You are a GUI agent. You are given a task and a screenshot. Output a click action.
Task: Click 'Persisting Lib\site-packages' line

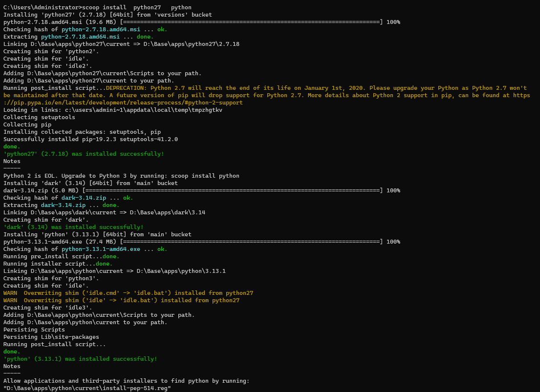[51, 337]
